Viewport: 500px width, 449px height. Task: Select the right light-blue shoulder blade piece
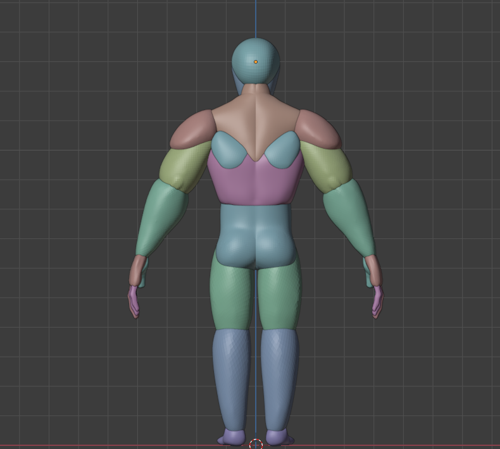click(x=283, y=149)
